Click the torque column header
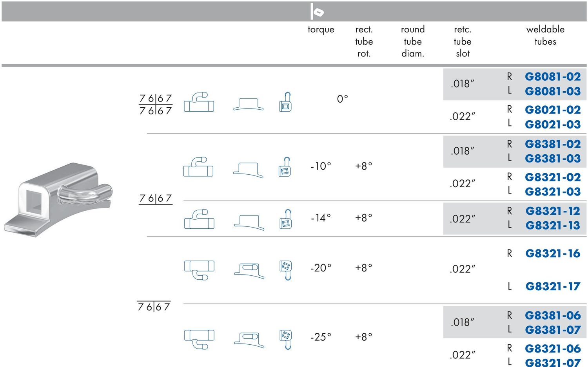The image size is (588, 367). (x=321, y=30)
